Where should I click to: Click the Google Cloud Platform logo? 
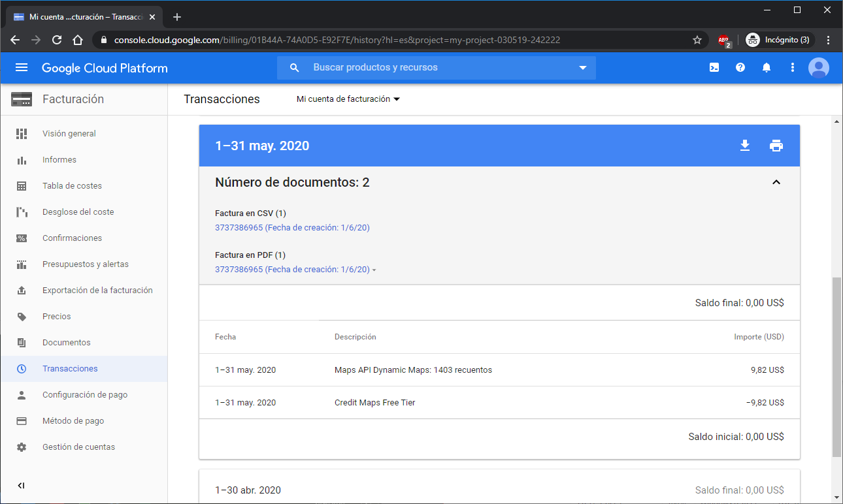point(105,68)
